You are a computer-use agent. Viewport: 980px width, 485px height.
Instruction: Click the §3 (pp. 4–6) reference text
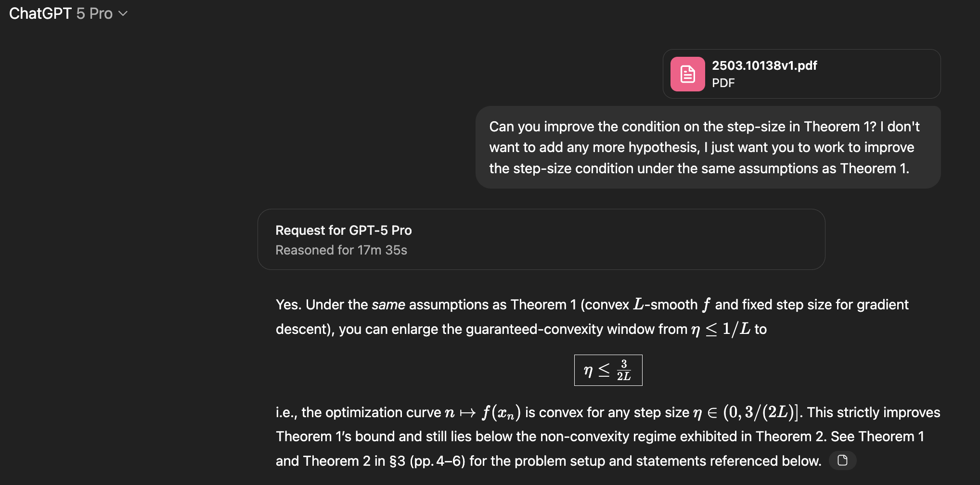tap(427, 461)
